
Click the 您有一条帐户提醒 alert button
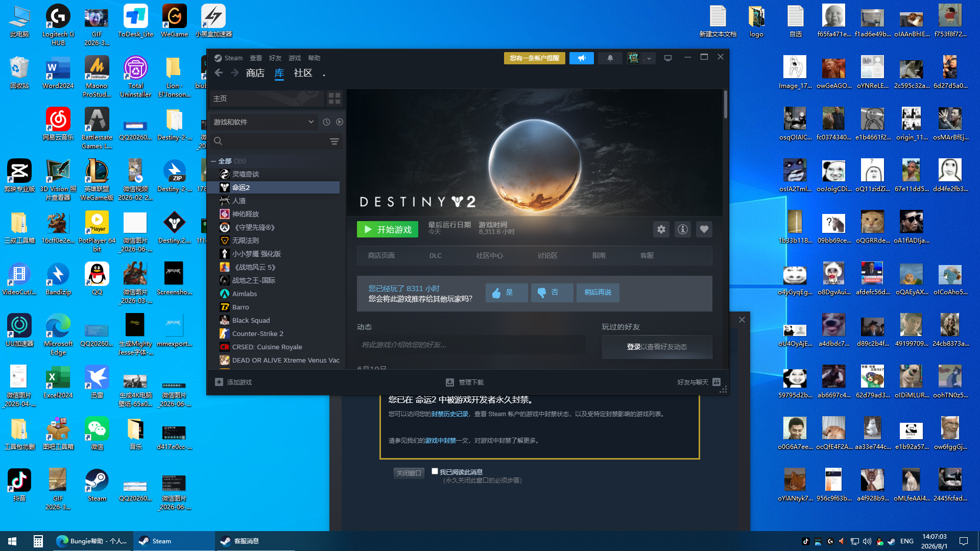click(x=535, y=58)
